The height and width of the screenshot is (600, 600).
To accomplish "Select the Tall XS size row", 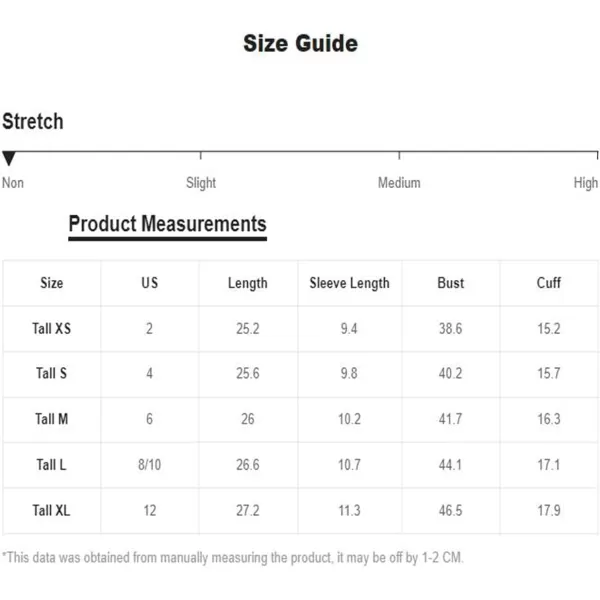I will pos(52,329).
